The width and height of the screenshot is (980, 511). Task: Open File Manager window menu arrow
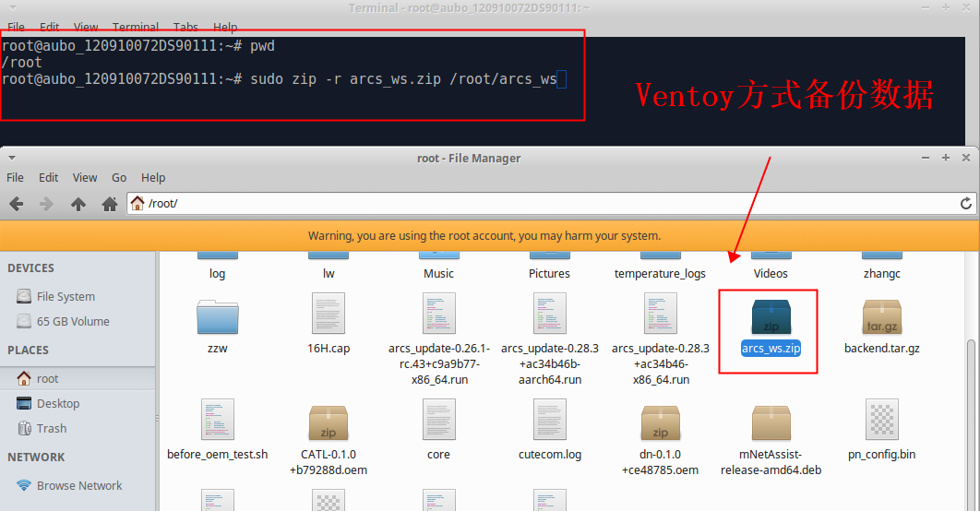12,158
